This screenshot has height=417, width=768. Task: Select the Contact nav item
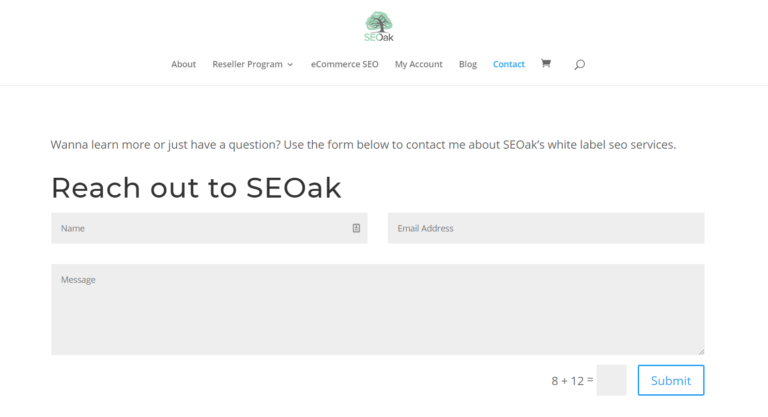coord(508,64)
